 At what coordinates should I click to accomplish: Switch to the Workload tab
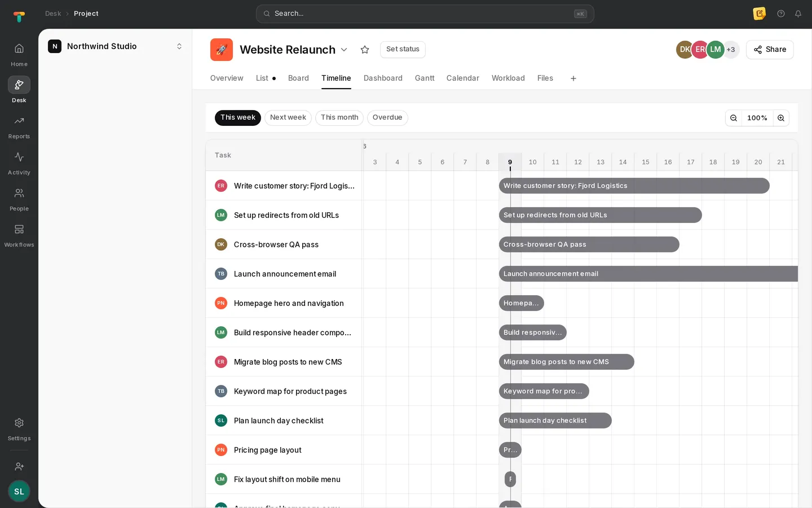click(508, 78)
